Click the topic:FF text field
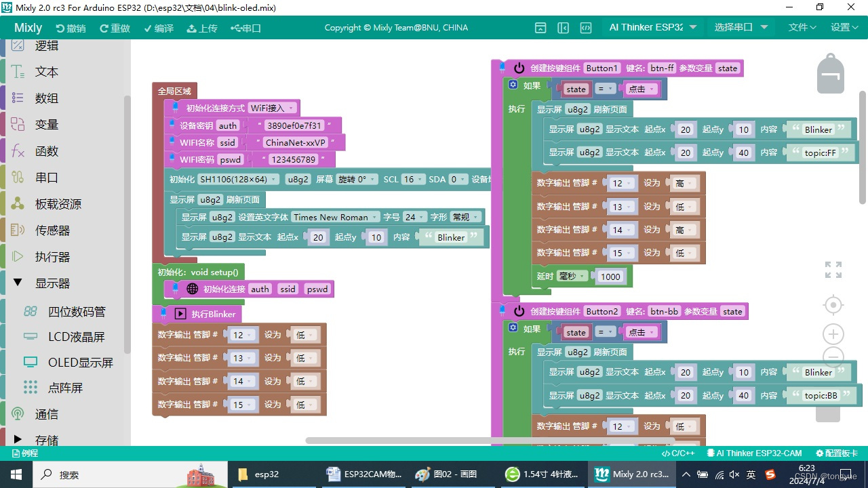 pos(821,153)
